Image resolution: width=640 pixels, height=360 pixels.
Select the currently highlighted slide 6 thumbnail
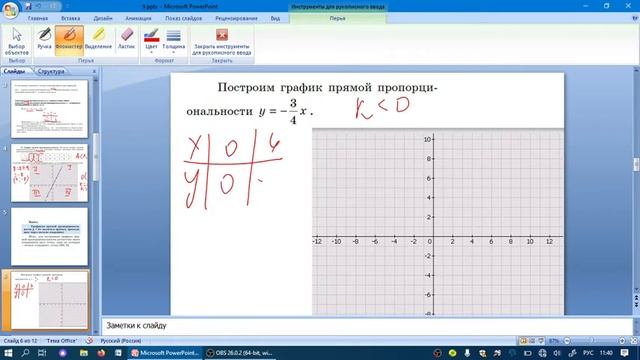pyautogui.click(x=49, y=300)
